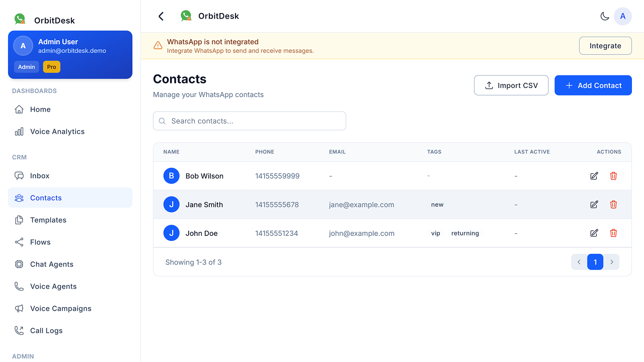Click the edit pencil for Jane Smith
The width and height of the screenshot is (644, 362).
[594, 205]
